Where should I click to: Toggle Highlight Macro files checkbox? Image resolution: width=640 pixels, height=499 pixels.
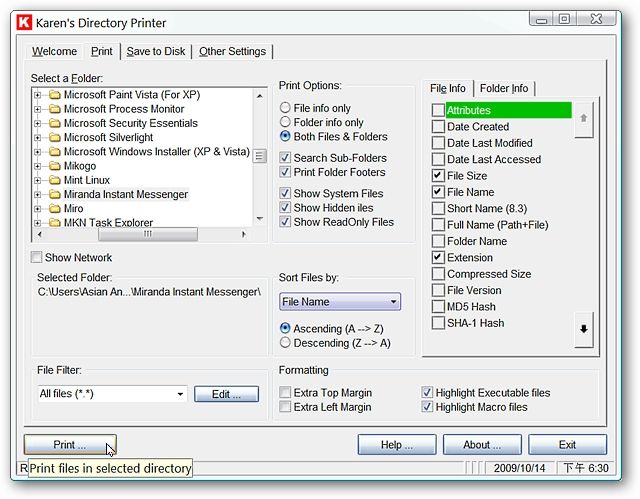427,407
